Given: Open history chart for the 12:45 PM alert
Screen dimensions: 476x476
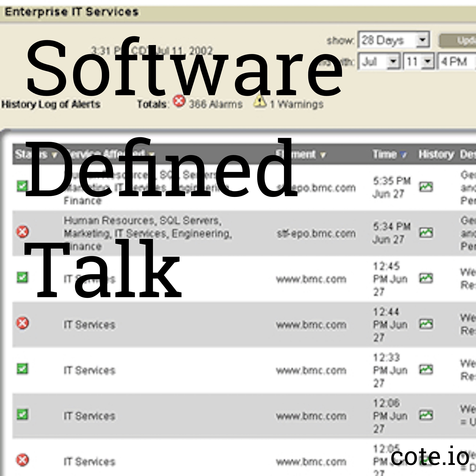Looking at the screenshot, I should point(426,278).
